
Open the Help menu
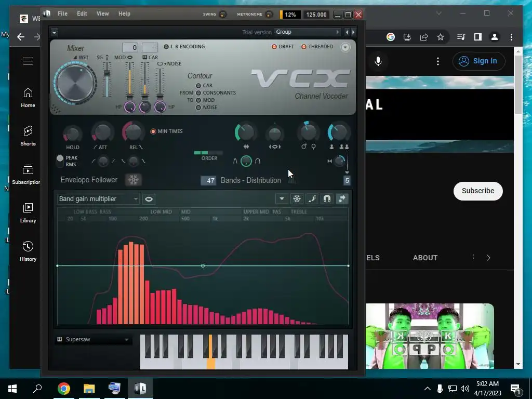pos(124,14)
